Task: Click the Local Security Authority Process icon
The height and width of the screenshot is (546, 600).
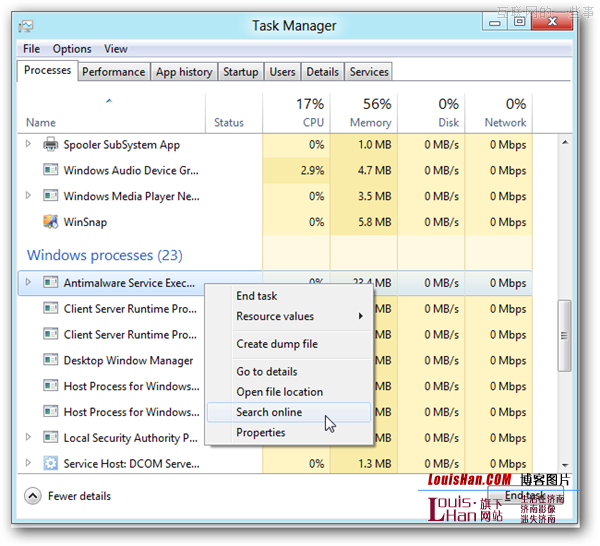Action: coord(51,437)
